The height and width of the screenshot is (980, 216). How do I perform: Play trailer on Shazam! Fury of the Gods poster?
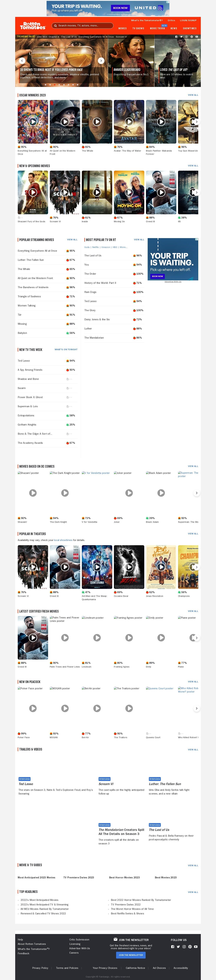(33, 192)
